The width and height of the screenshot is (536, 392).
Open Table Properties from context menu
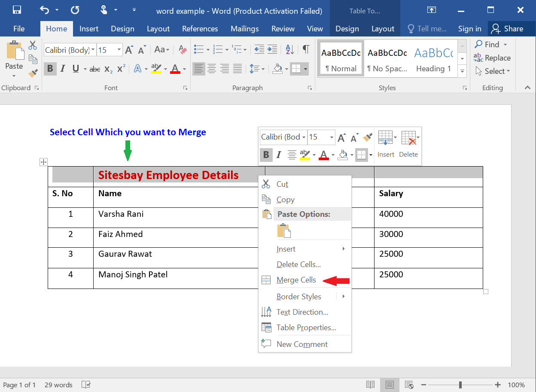pyautogui.click(x=305, y=328)
